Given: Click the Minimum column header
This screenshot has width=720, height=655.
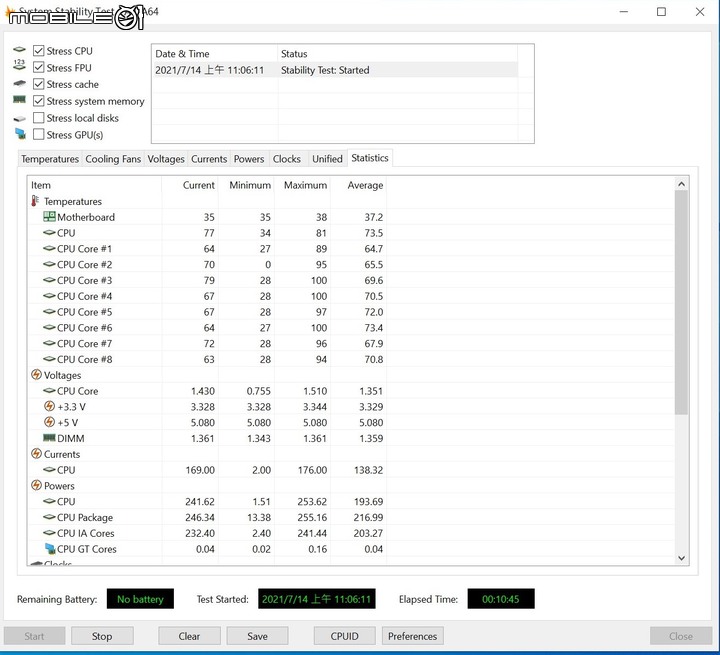Looking at the screenshot, I should pos(246,185).
